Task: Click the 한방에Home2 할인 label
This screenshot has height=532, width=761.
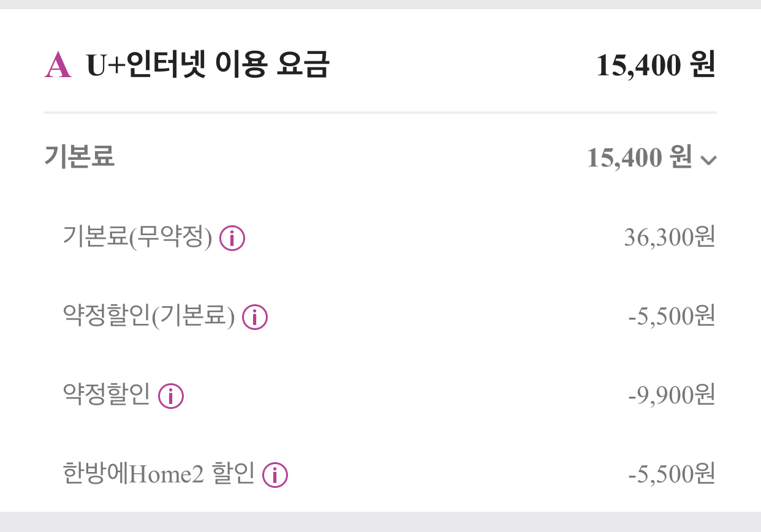Action: click(x=159, y=474)
